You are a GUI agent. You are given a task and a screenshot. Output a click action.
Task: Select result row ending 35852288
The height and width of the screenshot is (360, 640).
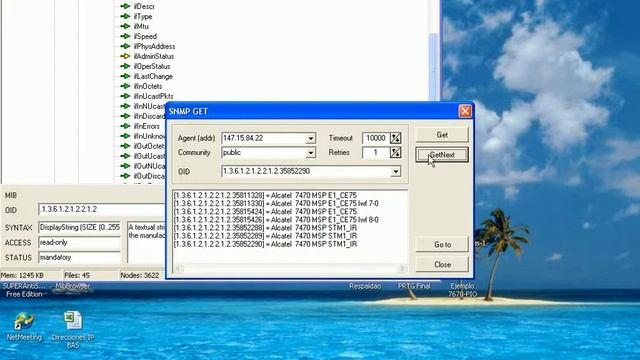pos(265,228)
